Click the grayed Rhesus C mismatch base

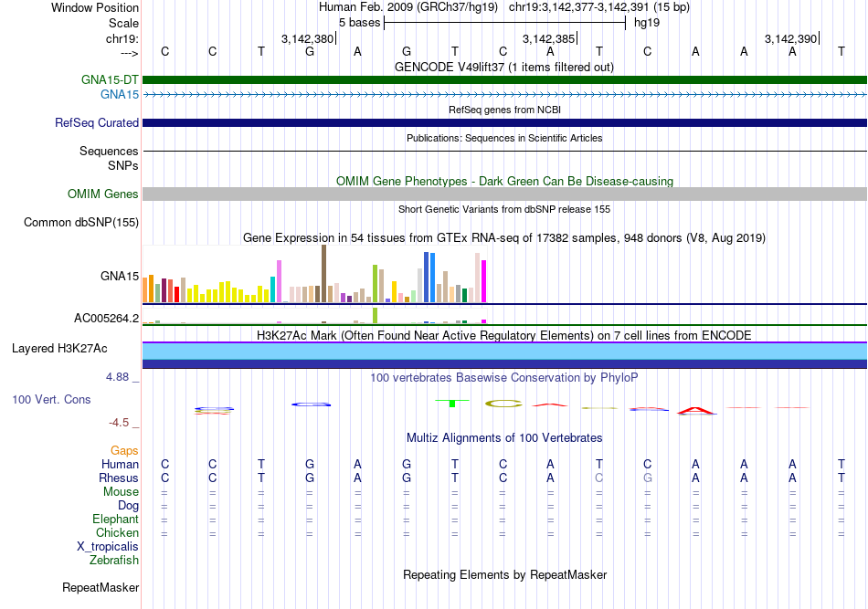(x=599, y=478)
